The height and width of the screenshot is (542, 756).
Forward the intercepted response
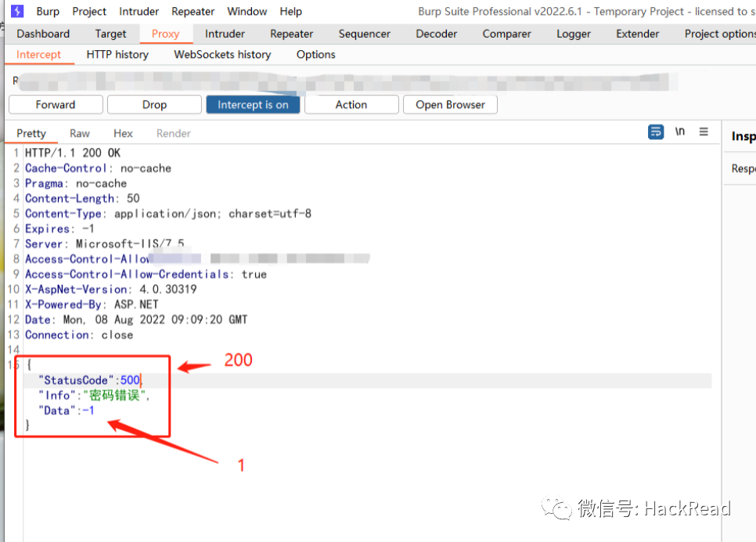(x=56, y=105)
